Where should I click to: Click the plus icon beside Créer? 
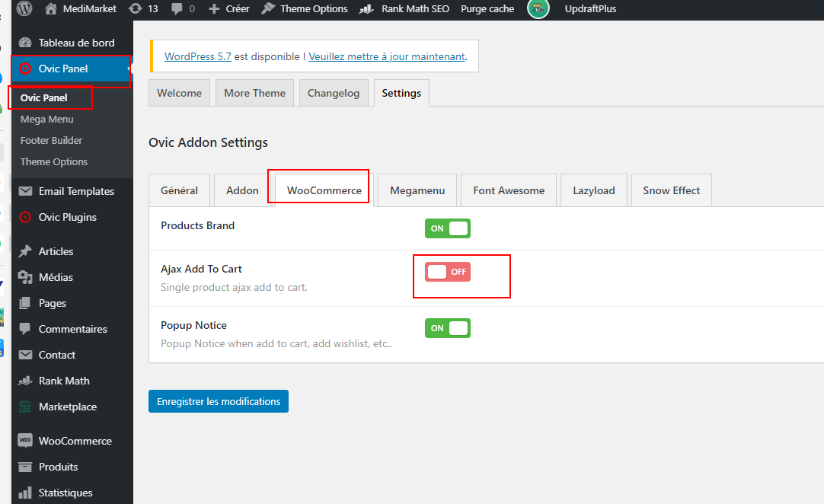pyautogui.click(x=214, y=9)
